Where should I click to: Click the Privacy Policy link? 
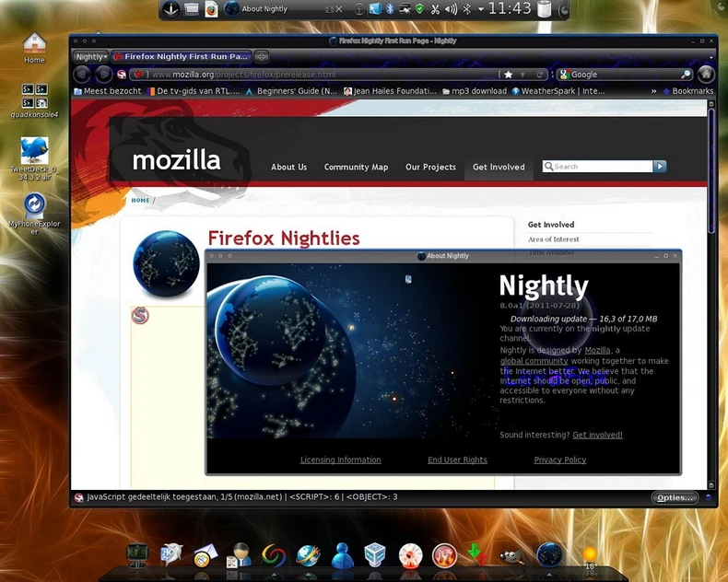pos(559,460)
